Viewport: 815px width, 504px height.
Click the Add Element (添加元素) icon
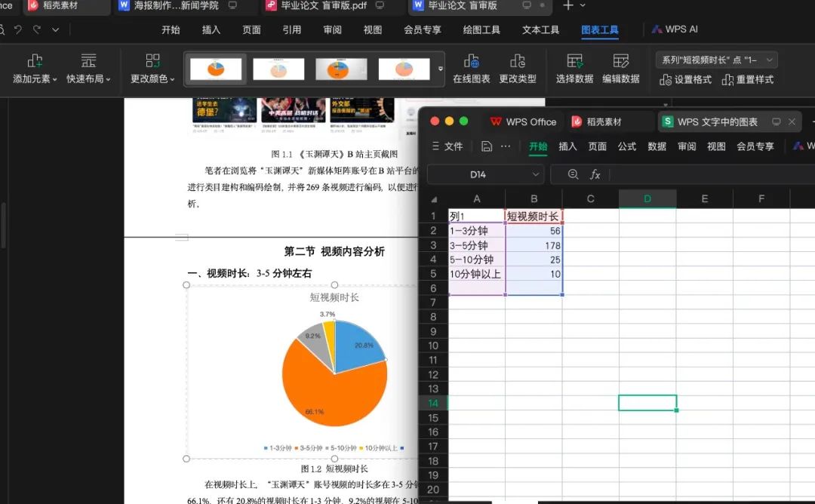tap(35, 61)
